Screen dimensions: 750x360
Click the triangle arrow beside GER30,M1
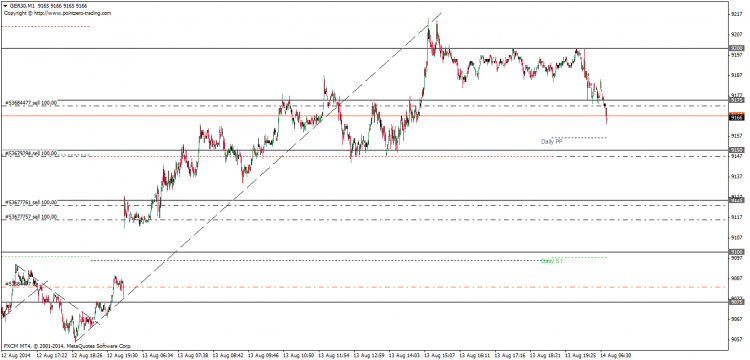[5, 7]
